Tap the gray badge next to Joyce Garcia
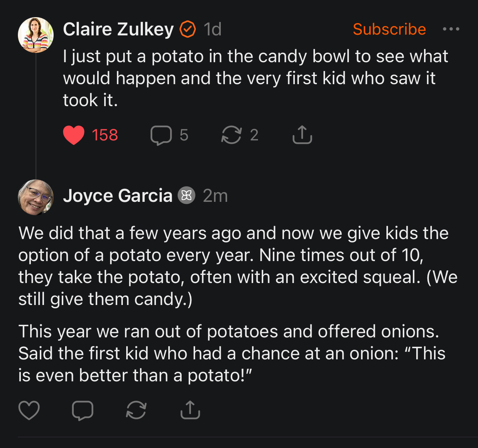 187,196
